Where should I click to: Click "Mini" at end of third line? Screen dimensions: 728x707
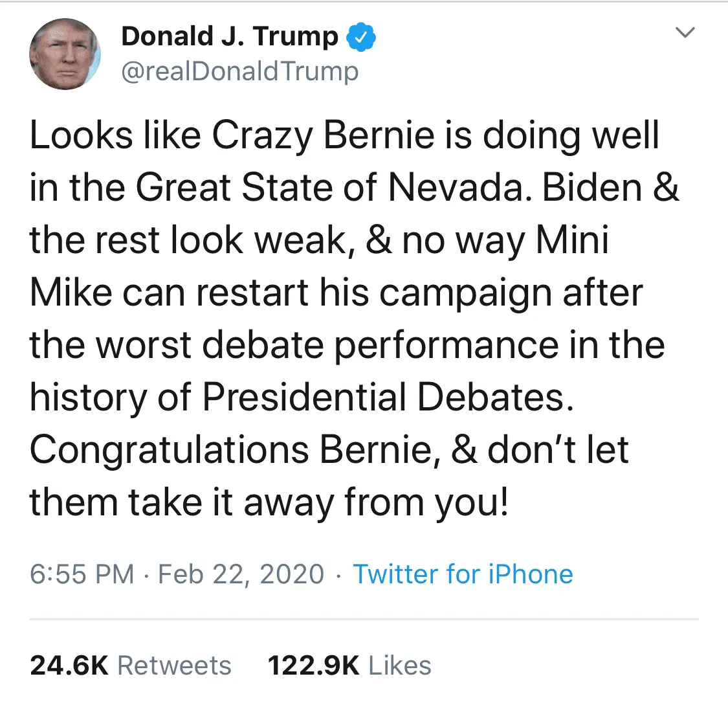tap(572, 241)
